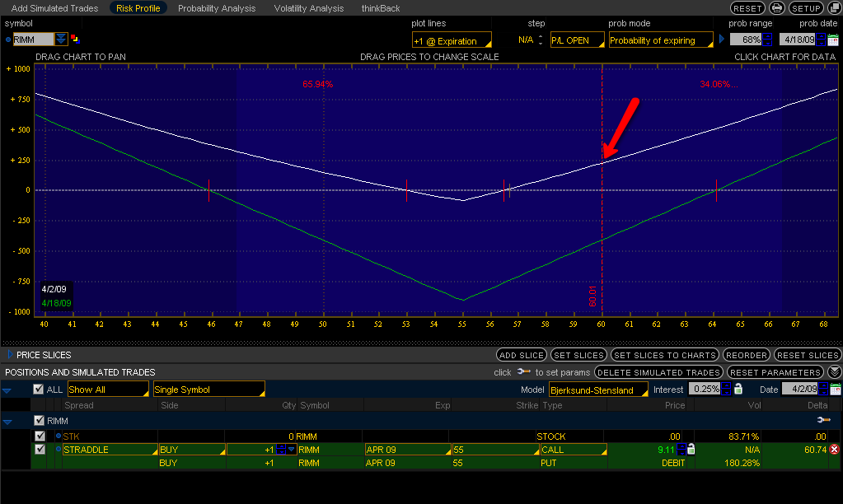The image size is (843, 504).
Task: Open the prob date calendar icon
Action: point(833,40)
